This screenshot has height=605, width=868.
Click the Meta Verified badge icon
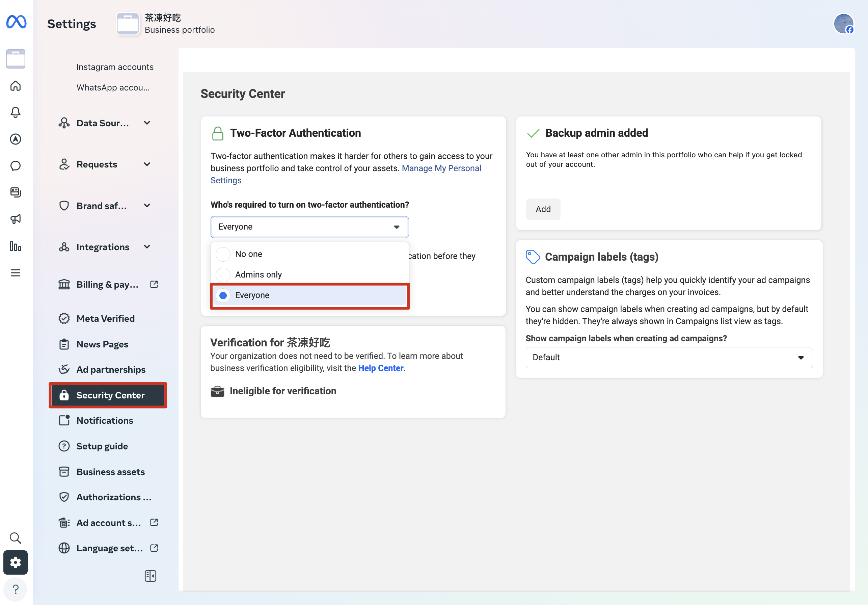[64, 318]
